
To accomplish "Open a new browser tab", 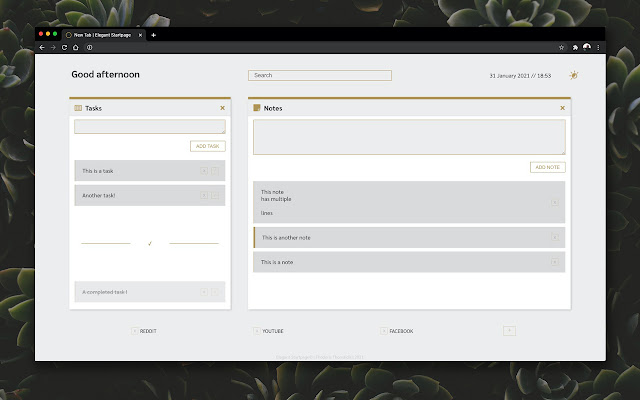I will point(153,35).
